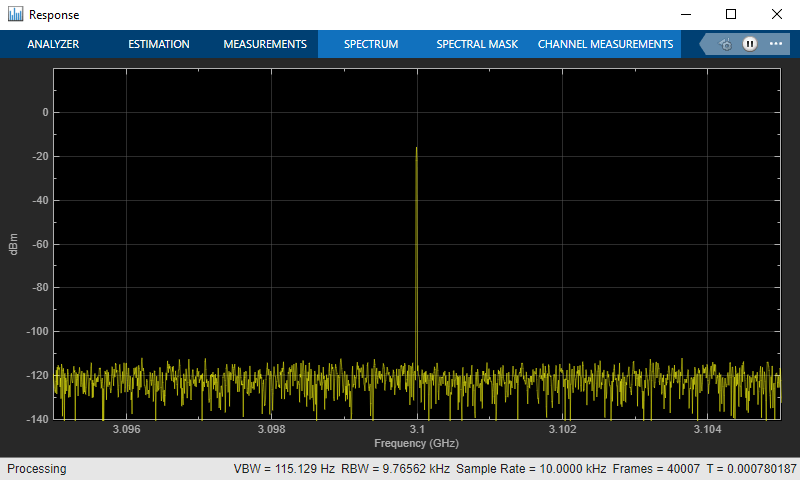Viewport: 800px width, 480px height.
Task: Click the -20 y-axis tick label
Action: coord(40,157)
